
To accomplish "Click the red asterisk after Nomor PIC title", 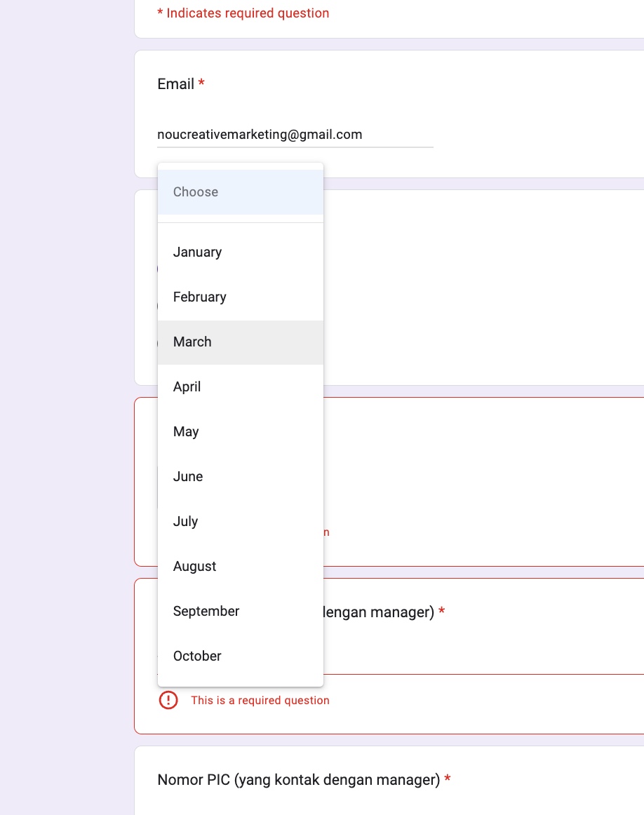I will click(x=448, y=779).
